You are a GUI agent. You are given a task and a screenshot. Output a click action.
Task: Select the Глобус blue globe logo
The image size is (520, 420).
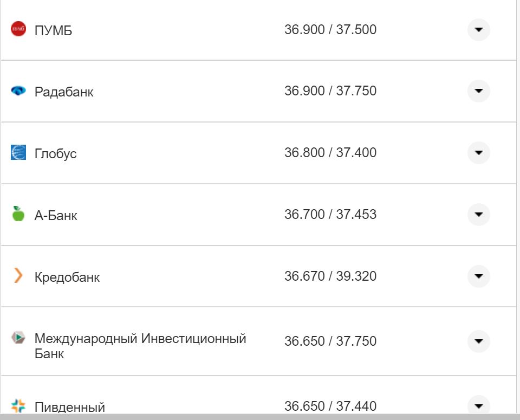19,153
